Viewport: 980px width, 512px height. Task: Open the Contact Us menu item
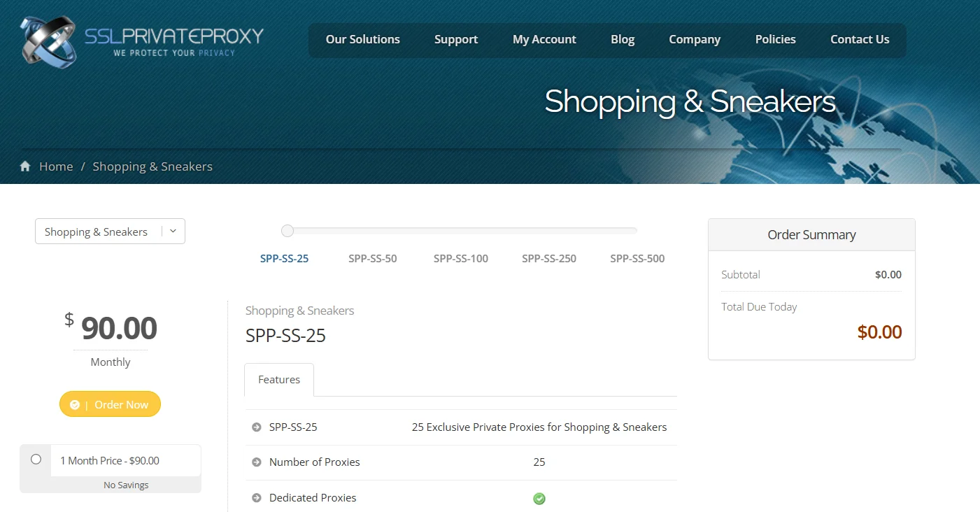pos(860,40)
